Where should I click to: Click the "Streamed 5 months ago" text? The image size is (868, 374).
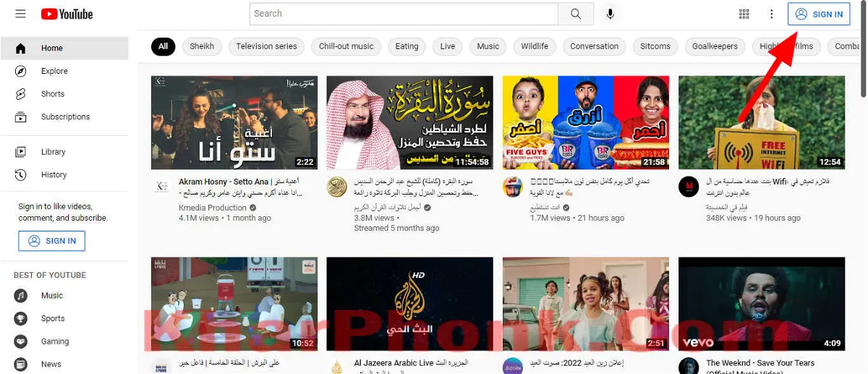(396, 228)
